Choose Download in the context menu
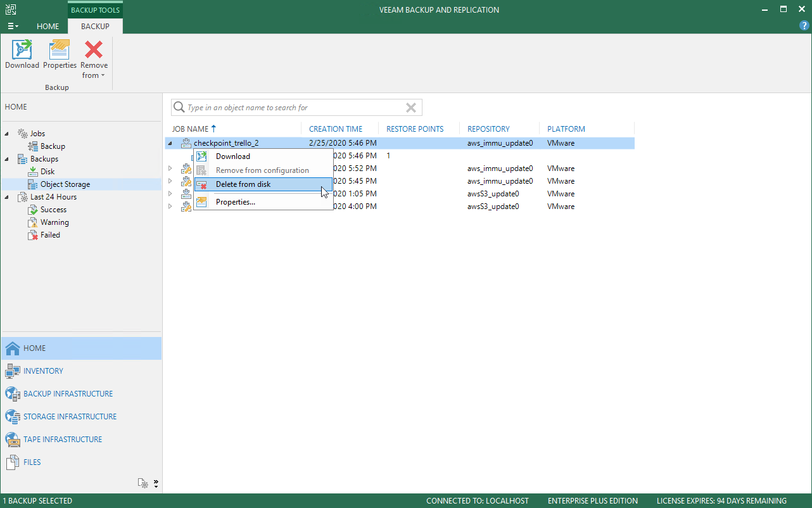 [263, 156]
